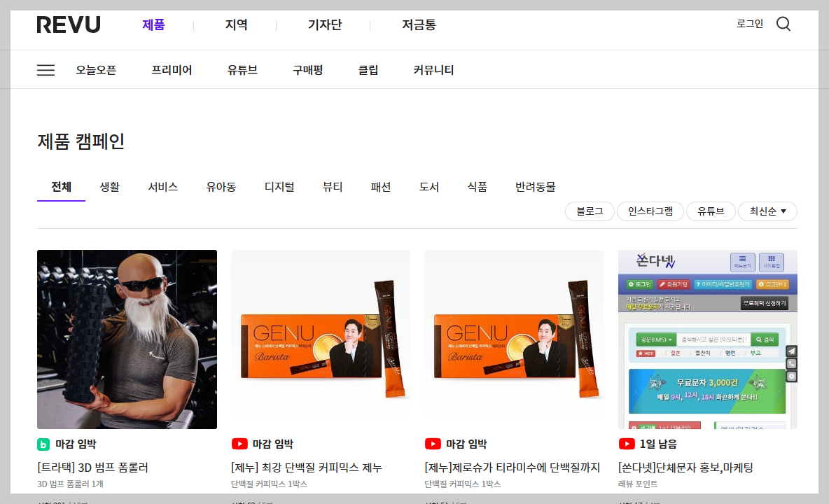Screen dimensions: 829x504
Task: Open the search icon
Action: 783,23
